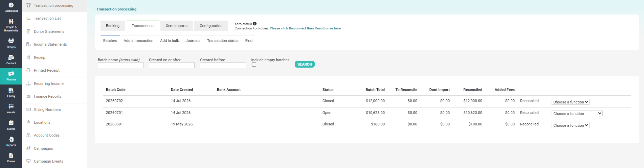Open the Reports section

pos(11,141)
